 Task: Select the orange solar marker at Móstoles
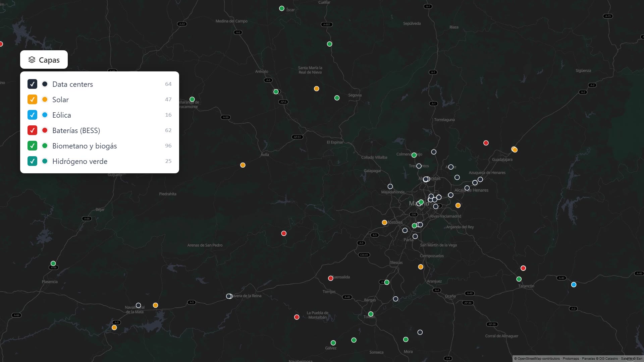point(384,222)
